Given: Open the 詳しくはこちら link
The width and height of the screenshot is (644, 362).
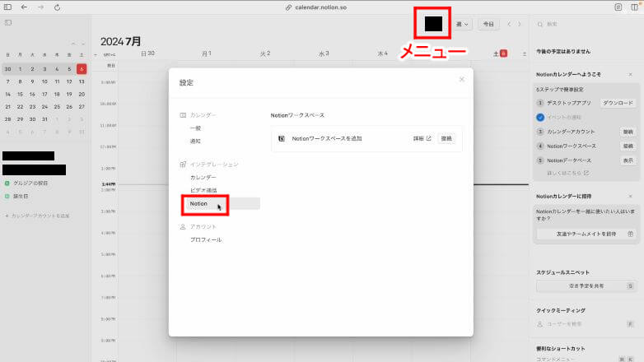Looking at the screenshot, I should point(568,173).
